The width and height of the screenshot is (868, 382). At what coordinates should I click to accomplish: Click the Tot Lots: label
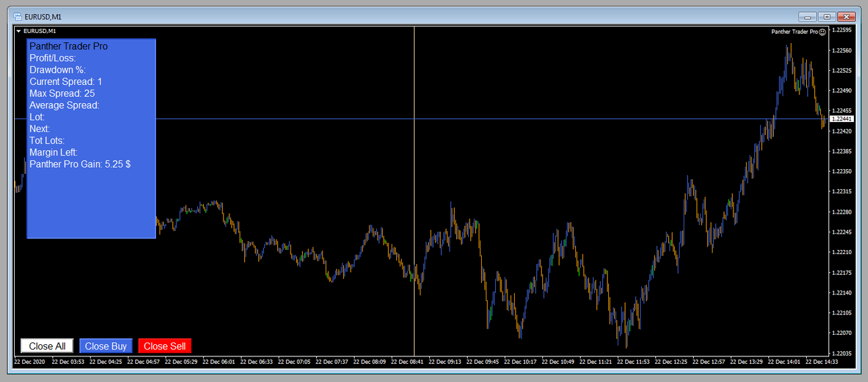tap(47, 140)
